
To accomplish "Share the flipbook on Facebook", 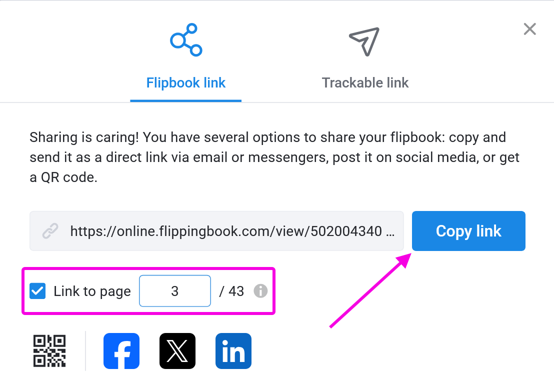I will point(121,351).
